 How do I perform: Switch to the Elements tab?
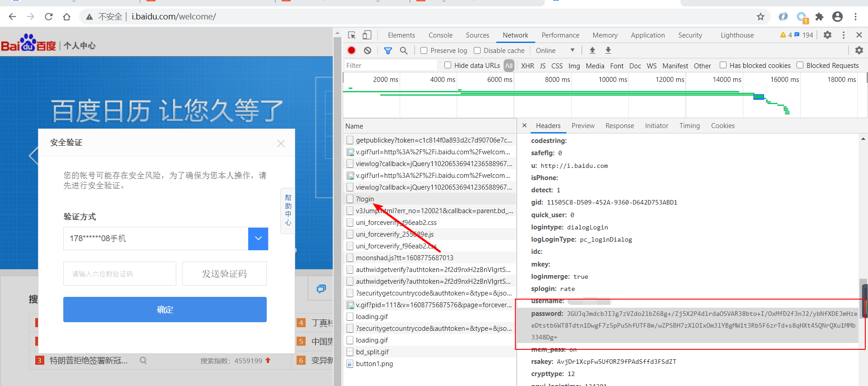401,35
